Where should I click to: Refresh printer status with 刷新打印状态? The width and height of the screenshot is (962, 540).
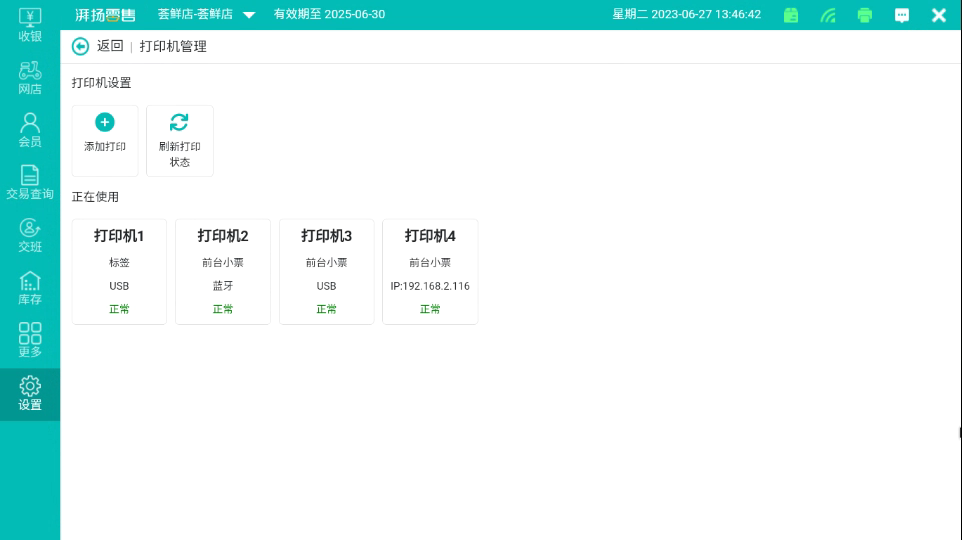179,140
